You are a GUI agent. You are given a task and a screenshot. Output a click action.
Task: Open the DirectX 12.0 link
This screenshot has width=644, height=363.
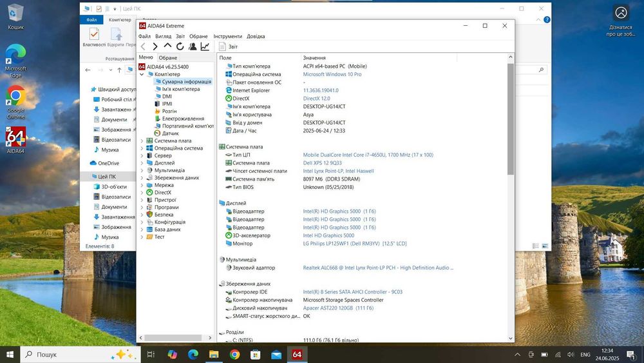316,99
